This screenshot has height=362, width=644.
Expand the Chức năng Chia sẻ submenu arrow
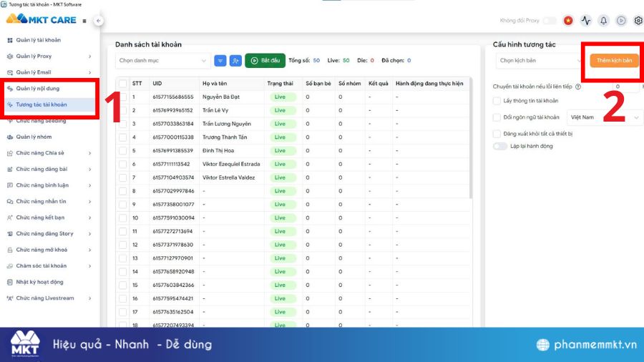pyautogui.click(x=89, y=153)
